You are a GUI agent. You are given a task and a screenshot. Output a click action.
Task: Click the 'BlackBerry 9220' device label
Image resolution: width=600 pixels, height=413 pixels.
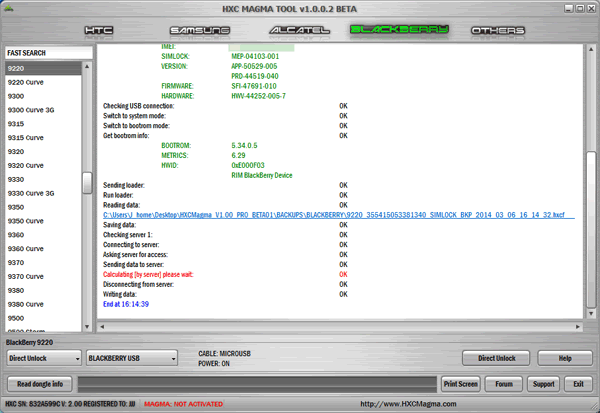pos(29,342)
